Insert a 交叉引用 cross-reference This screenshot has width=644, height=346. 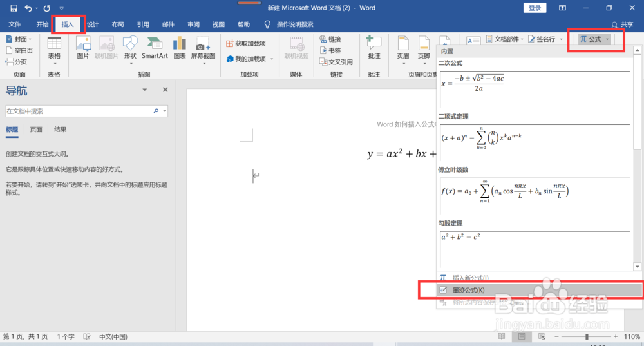(336, 62)
